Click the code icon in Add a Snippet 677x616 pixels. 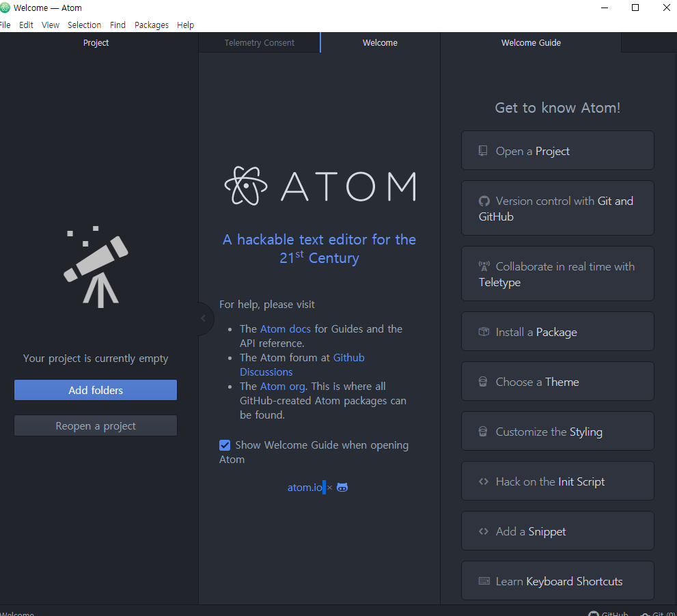484,531
